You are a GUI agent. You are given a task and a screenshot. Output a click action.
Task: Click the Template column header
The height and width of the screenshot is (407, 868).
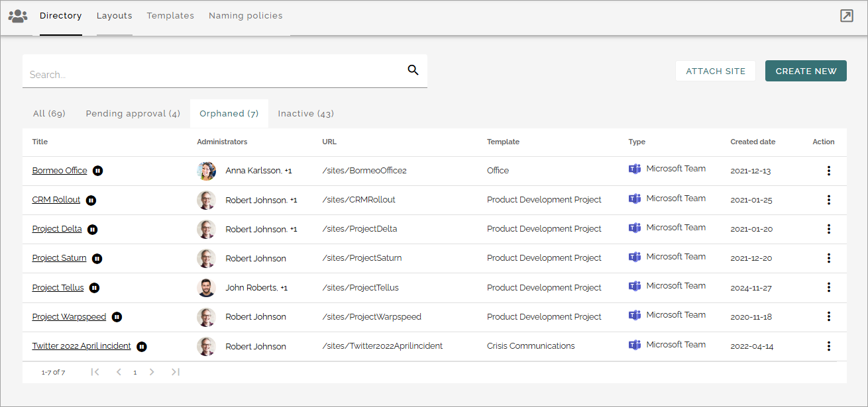pos(503,142)
